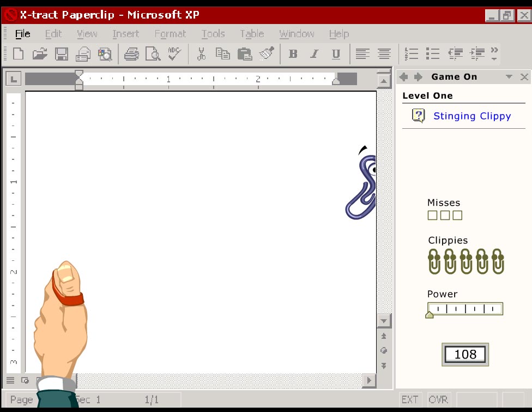Open Select Browse Object on the scrollbar
532x412 pixels.
[x=383, y=349]
